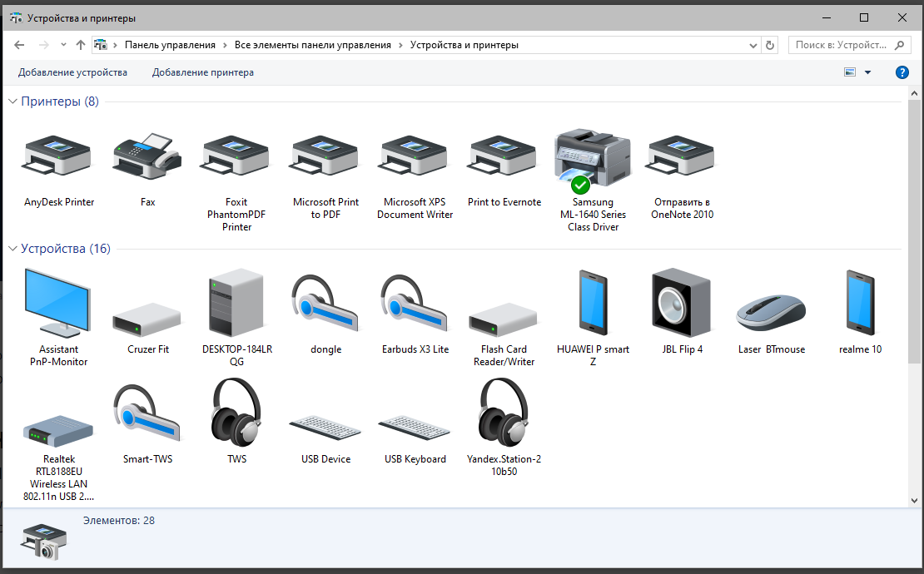Viewport: 924px width, 574px height.
Task: Click scrollbar up arrow
Action: coord(914,93)
